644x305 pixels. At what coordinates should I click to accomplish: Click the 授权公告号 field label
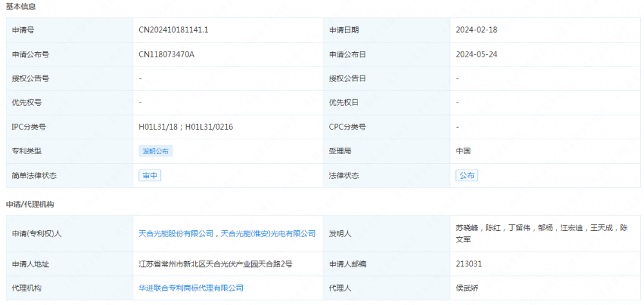30,79
